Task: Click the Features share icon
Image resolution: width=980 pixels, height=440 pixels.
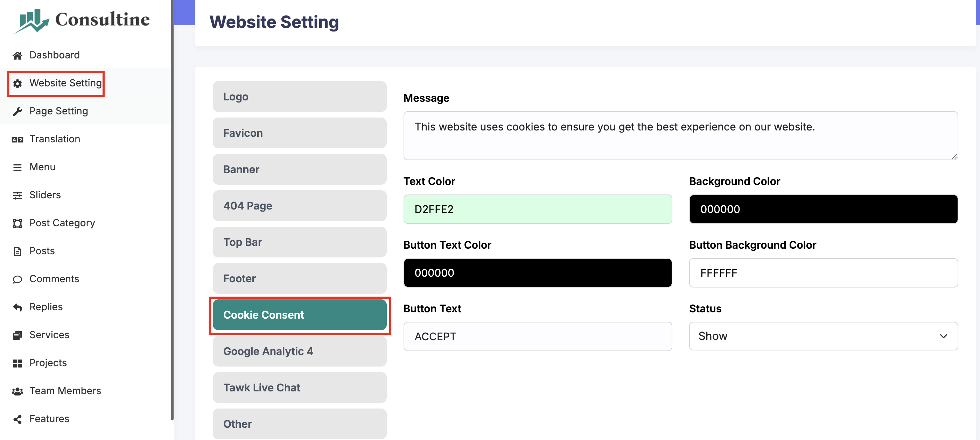Action: tap(17, 419)
